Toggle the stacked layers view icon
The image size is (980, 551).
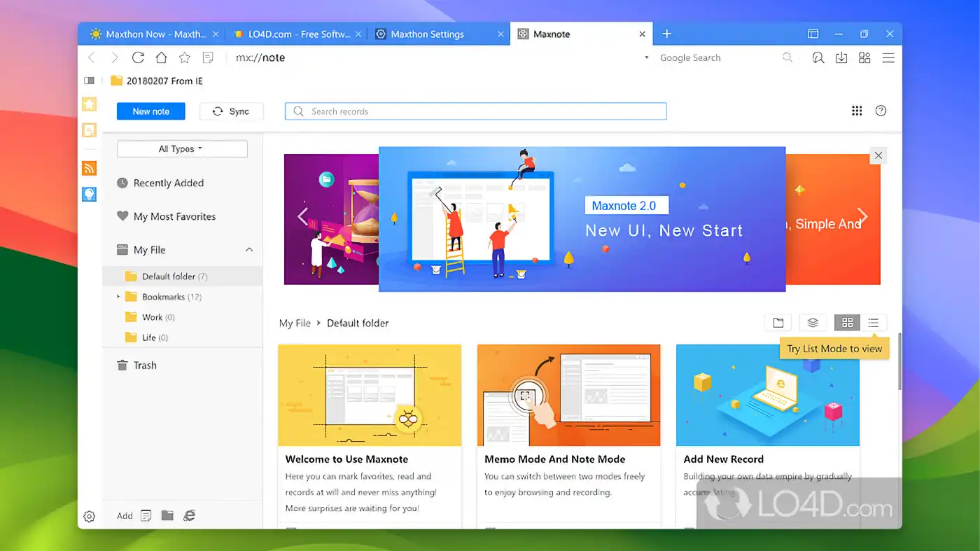(813, 323)
